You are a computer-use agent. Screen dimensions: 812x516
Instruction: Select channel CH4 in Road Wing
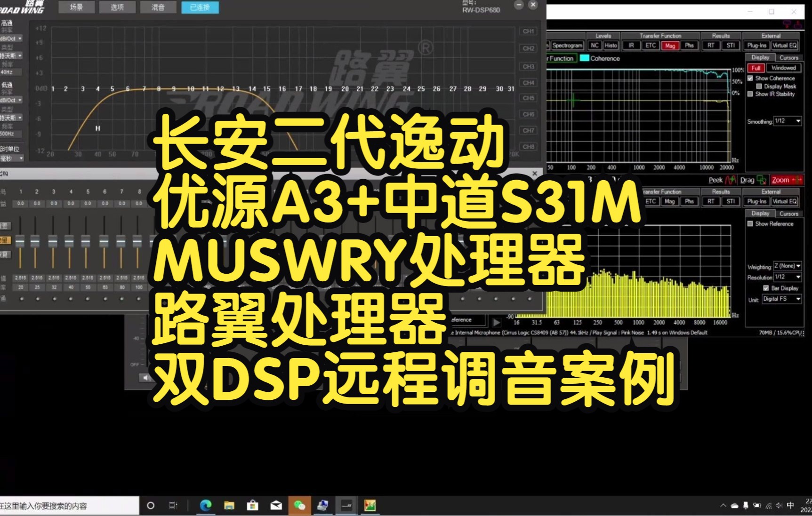click(x=529, y=83)
